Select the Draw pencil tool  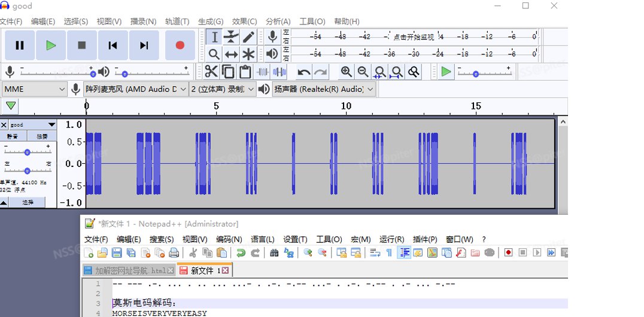[248, 37]
